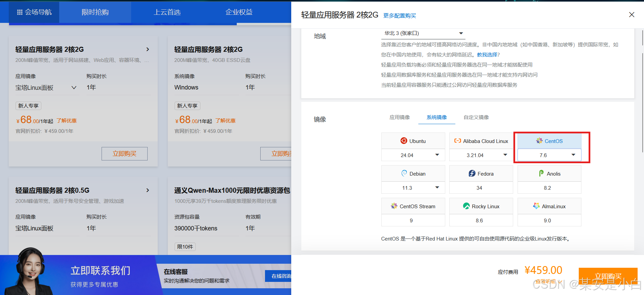Open Debian version 11.3 dropdown
Screen dimensions: 644x295
(413, 188)
